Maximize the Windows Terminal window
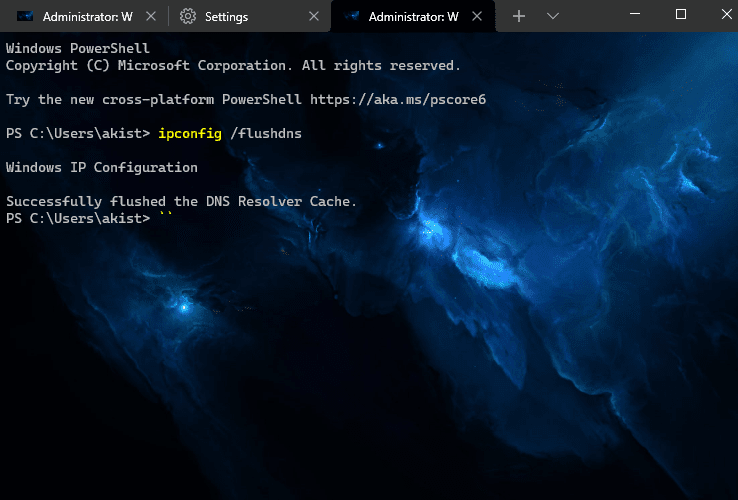The width and height of the screenshot is (738, 500). pos(681,14)
